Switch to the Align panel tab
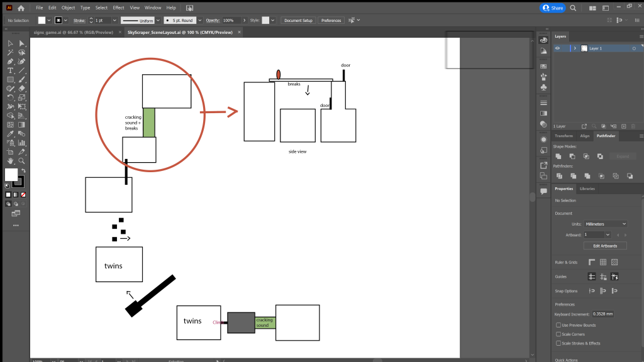644x362 pixels. (x=584, y=136)
